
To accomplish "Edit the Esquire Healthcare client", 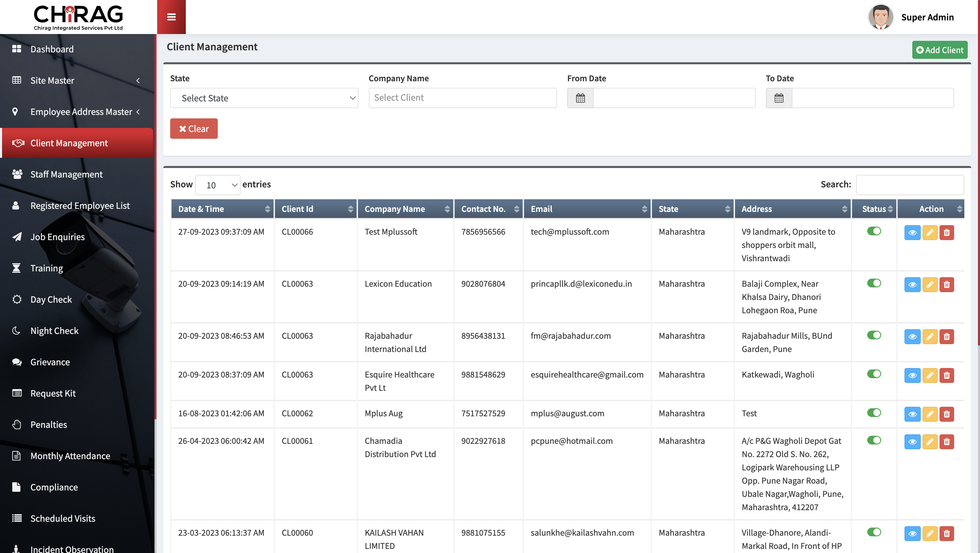I will (930, 375).
